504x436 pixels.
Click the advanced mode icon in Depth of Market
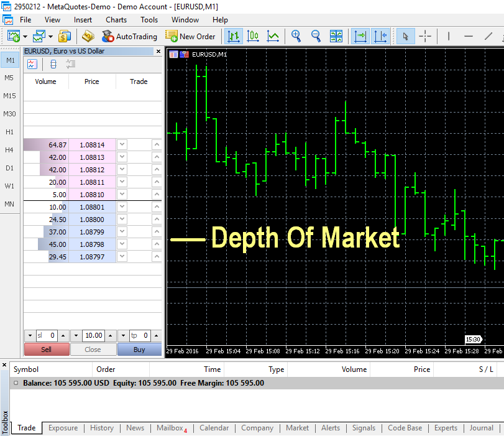tap(71, 64)
